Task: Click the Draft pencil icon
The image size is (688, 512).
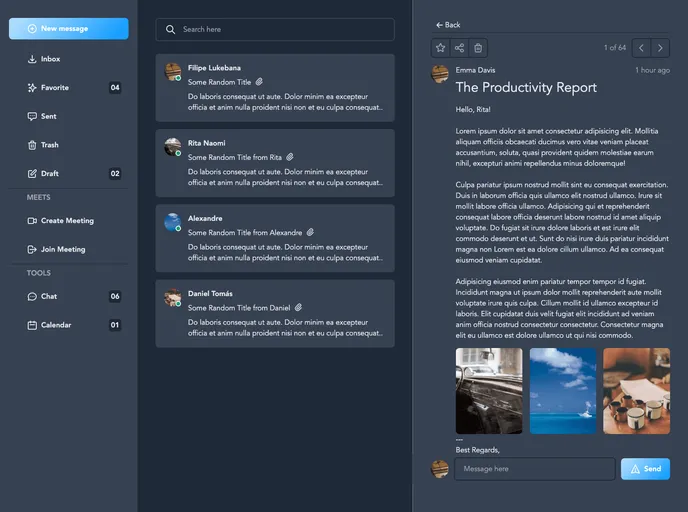Action: click(x=32, y=173)
